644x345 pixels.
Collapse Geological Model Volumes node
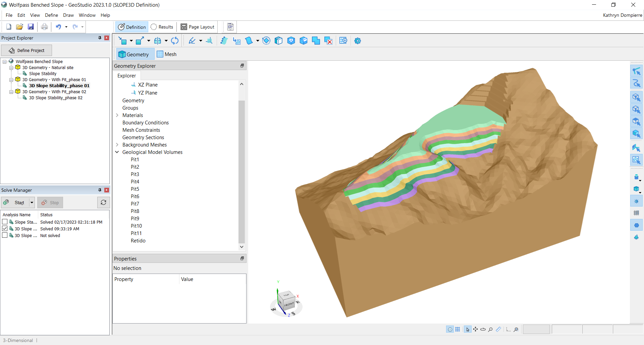pos(117,152)
